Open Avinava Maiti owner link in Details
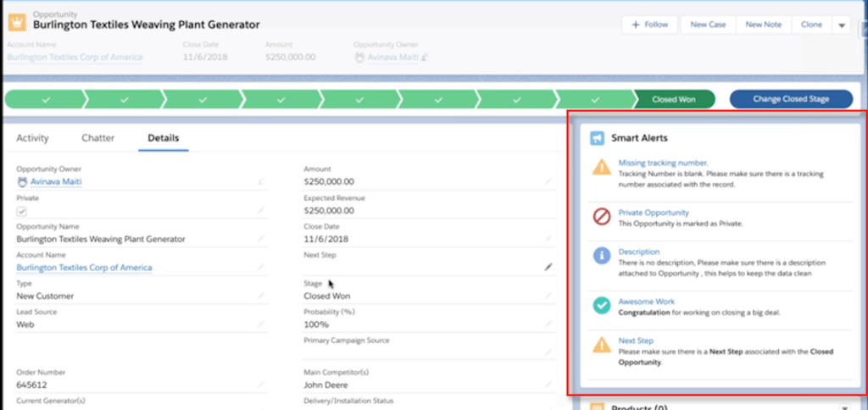Screen dimensions: 868x410 (56, 181)
